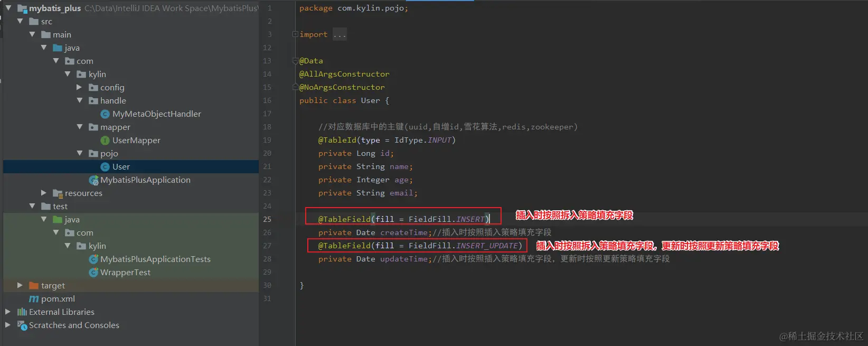Collapse the mapper package arrow
The height and width of the screenshot is (346, 868).
click(80, 127)
